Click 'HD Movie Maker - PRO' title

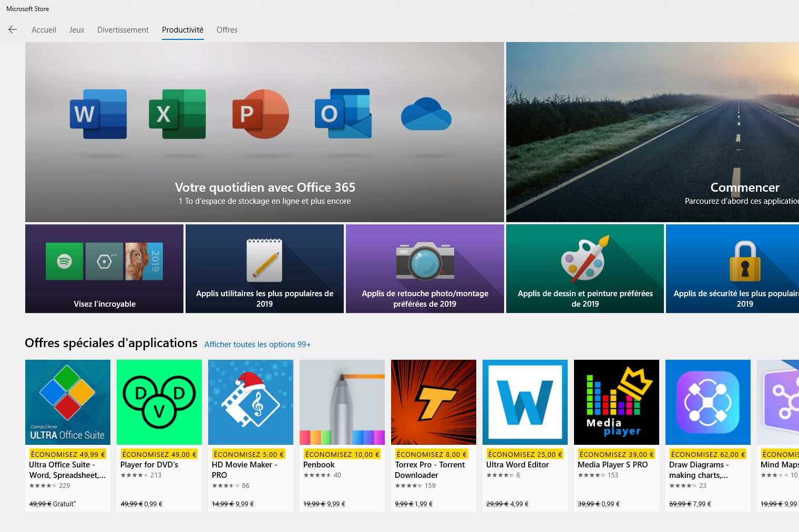coord(244,470)
